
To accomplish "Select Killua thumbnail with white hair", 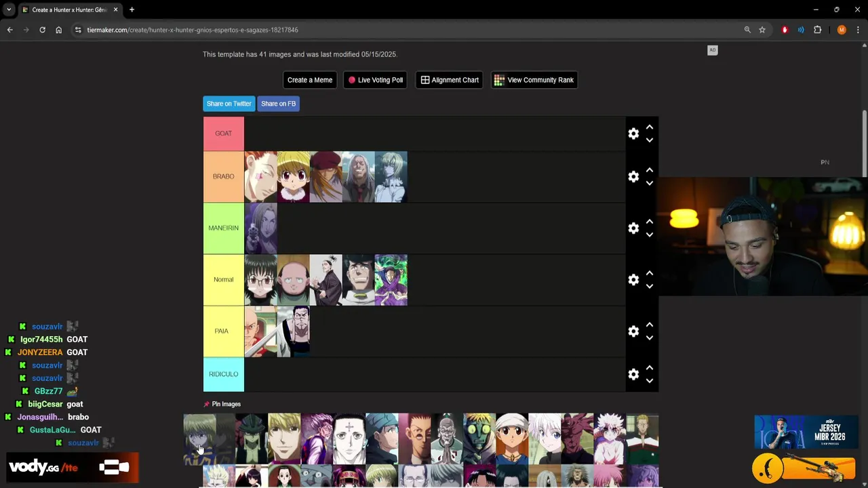I will coord(545,439).
